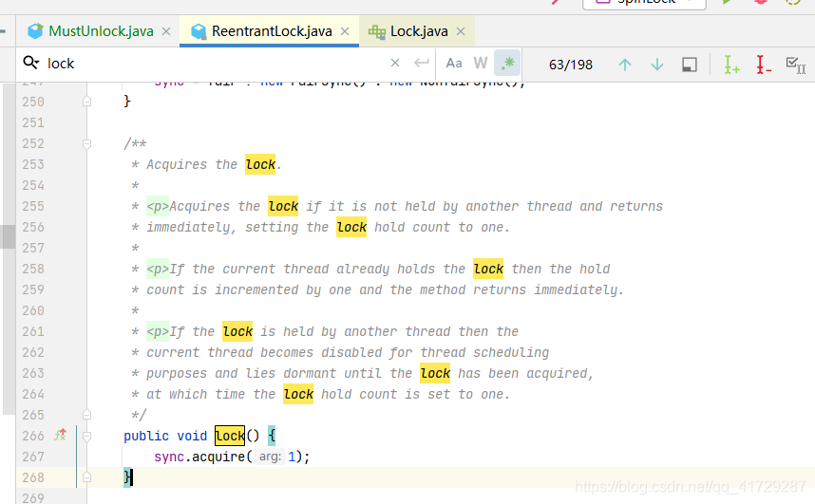Image resolution: width=815 pixels, height=504 pixels.
Task: Switch to the Lock.java tab
Action: click(419, 31)
